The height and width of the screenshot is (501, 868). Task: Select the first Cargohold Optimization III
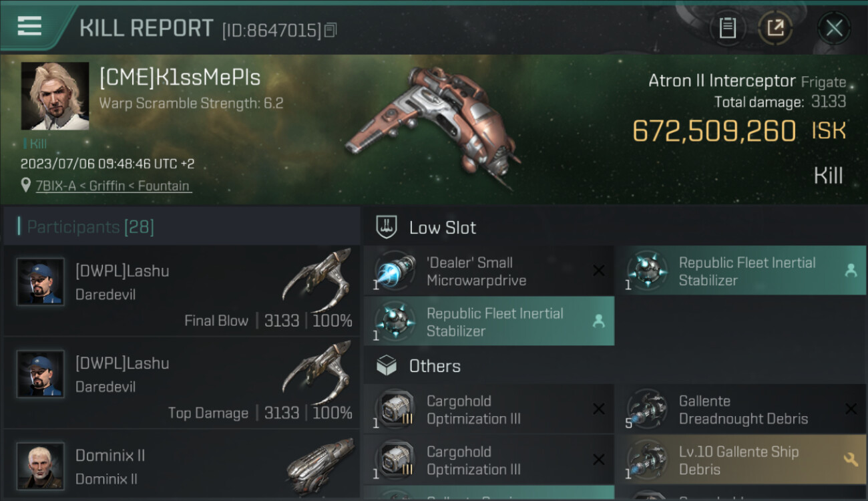[x=489, y=409]
